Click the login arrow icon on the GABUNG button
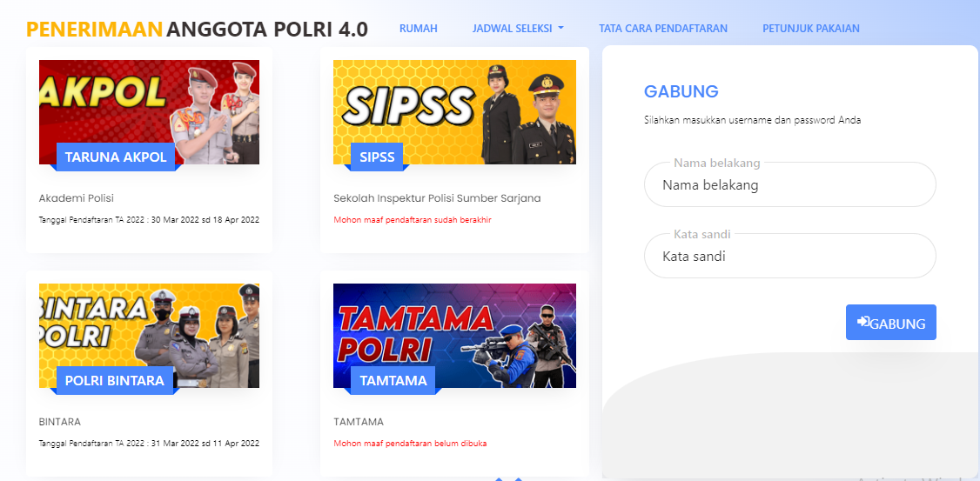This screenshot has width=980, height=481. [863, 322]
